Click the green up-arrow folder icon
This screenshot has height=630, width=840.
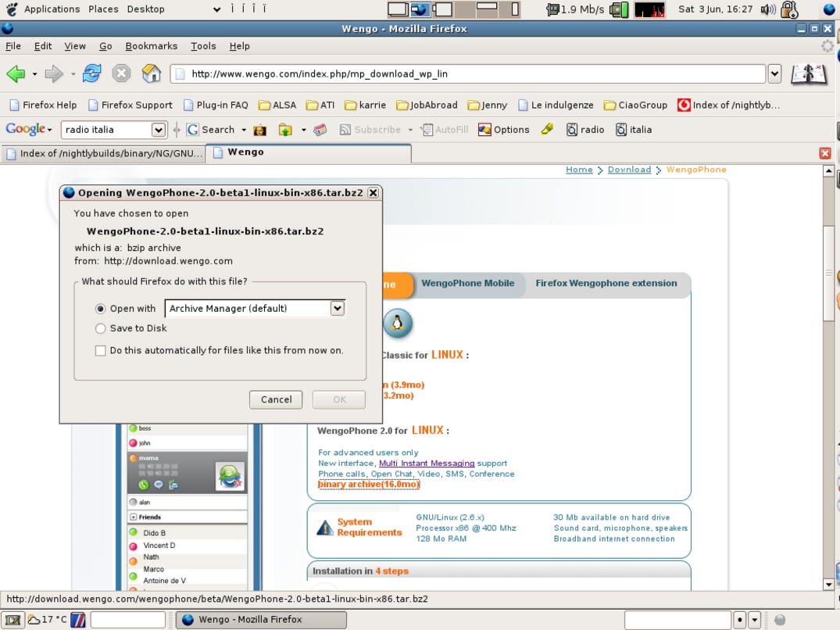pyautogui.click(x=285, y=130)
